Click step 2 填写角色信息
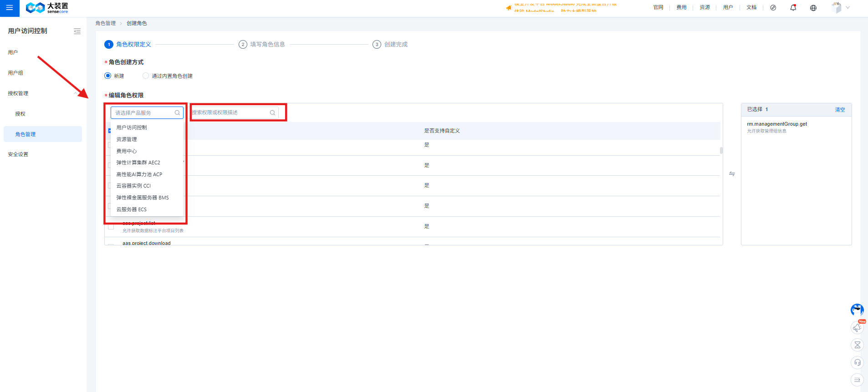Image resolution: width=868 pixels, height=392 pixels. [x=262, y=44]
